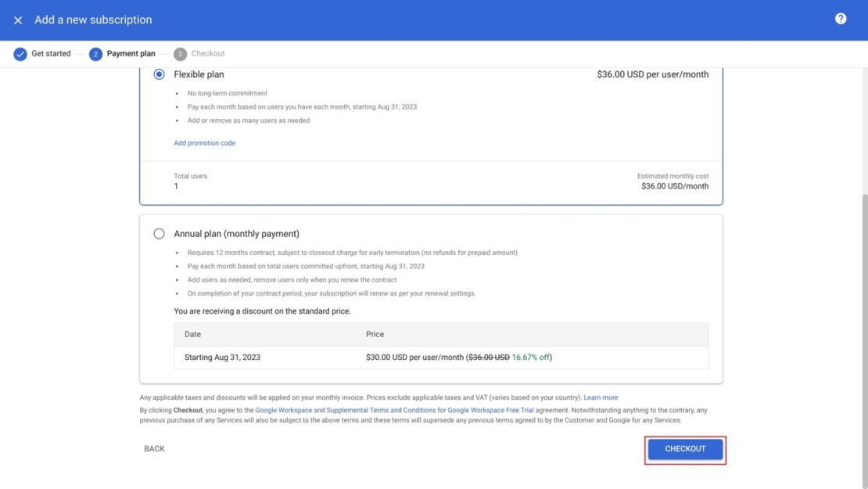Viewport: 868px width, 489px height.
Task: Click the 16.67% off discount text
Action: click(x=529, y=356)
